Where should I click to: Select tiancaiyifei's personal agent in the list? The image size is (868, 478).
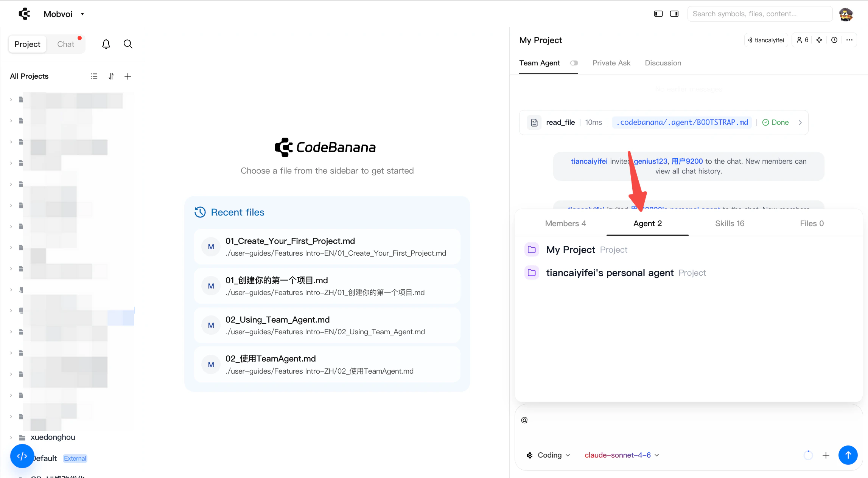click(689, 273)
